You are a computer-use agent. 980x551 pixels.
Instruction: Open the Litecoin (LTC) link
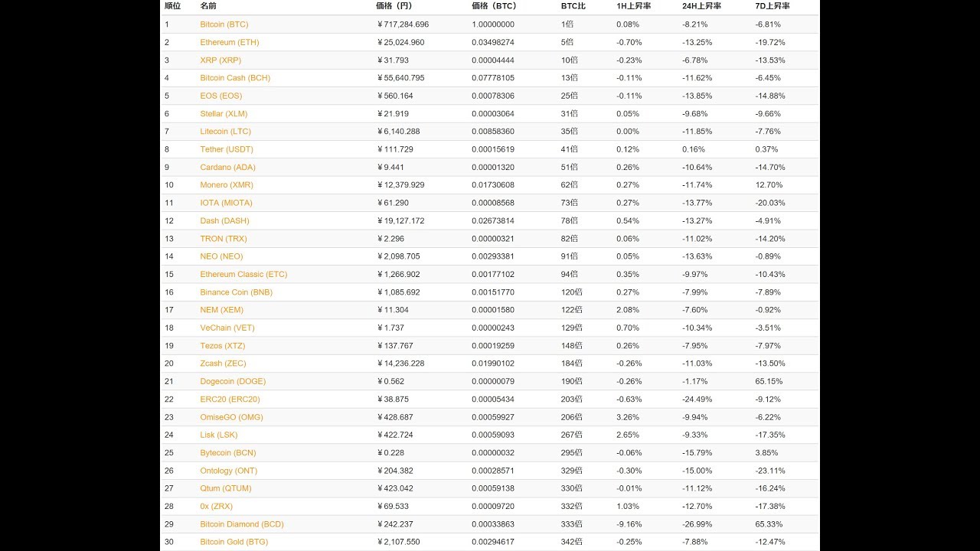click(x=224, y=132)
